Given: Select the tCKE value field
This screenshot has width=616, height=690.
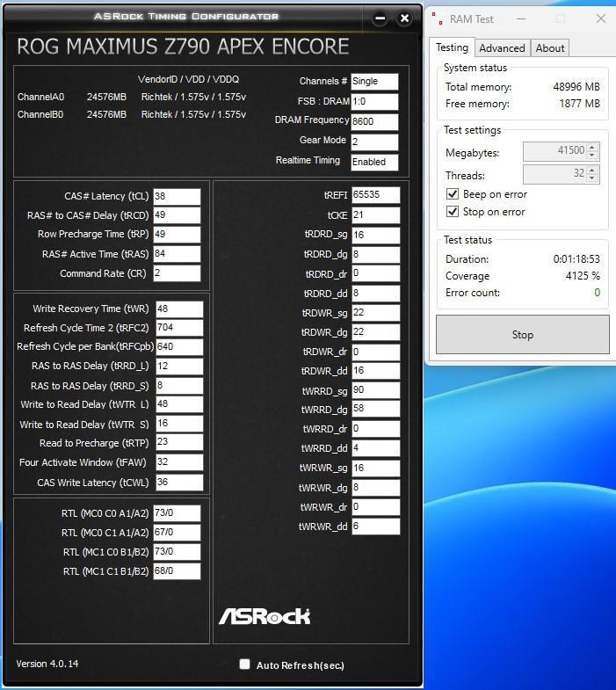Looking at the screenshot, I should click(x=376, y=215).
